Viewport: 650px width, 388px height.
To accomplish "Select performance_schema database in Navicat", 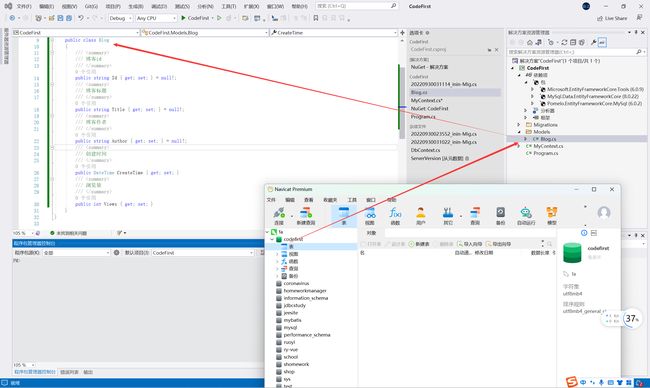I will click(x=307, y=335).
